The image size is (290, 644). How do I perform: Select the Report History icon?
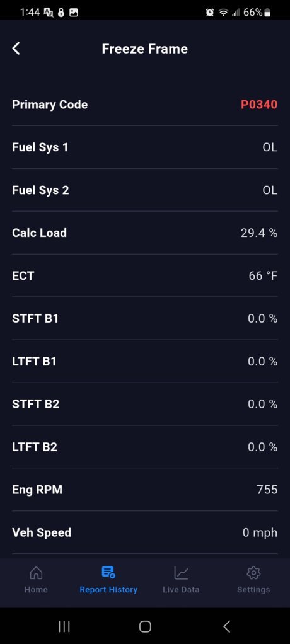click(108, 572)
